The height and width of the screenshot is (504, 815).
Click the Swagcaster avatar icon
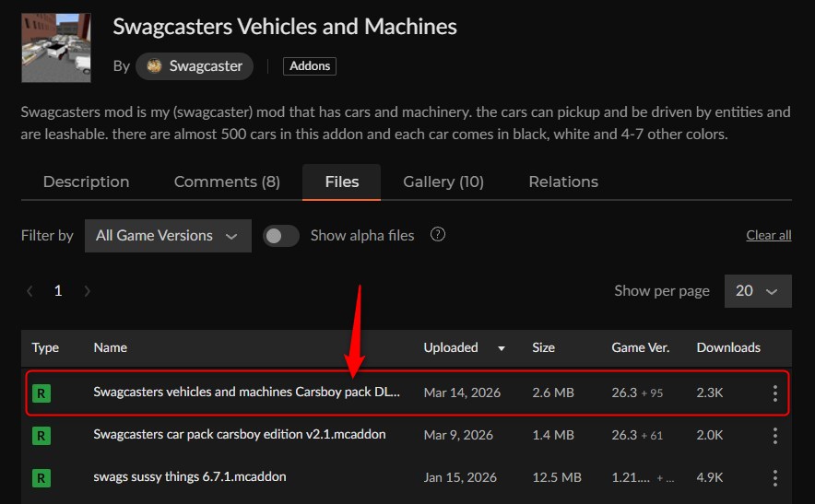[x=154, y=66]
